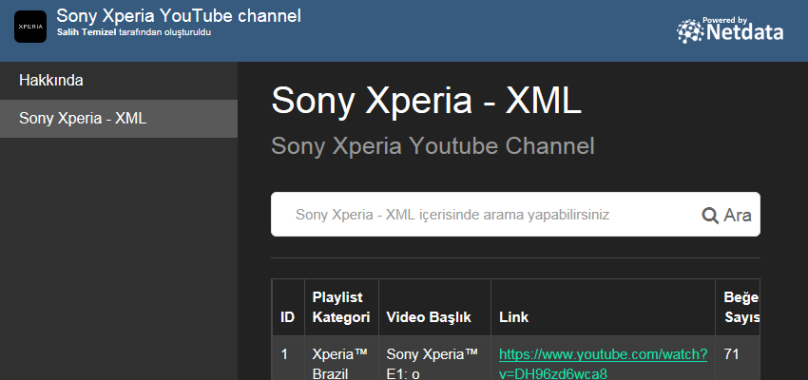
Task: Click the Salih Temizel author text
Action: [86, 32]
